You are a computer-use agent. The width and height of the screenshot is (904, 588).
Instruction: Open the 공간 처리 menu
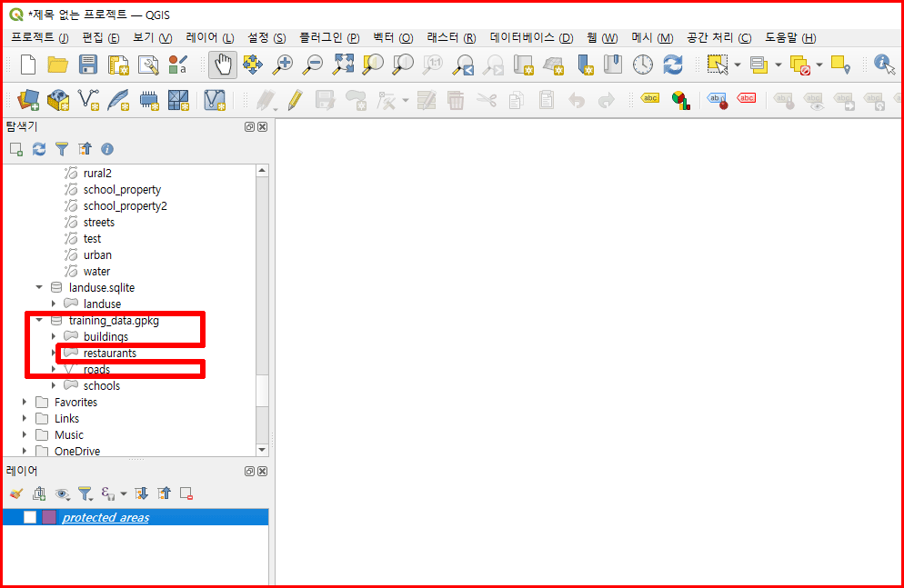pyautogui.click(x=719, y=37)
